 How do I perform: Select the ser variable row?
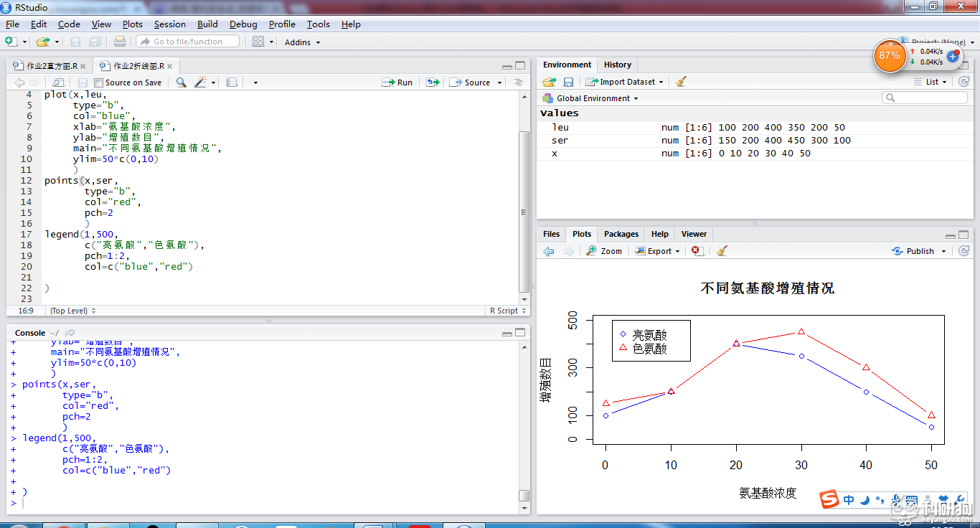click(x=753, y=141)
